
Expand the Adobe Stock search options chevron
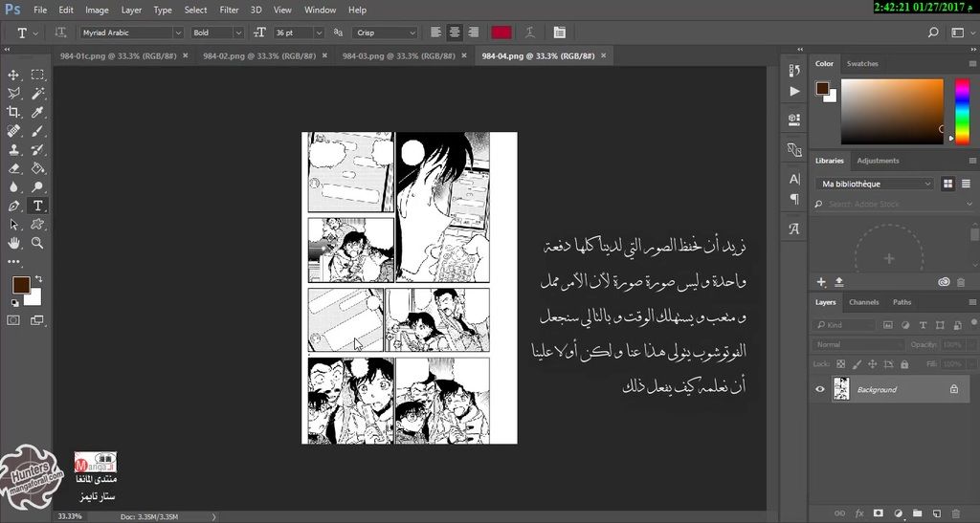click(969, 204)
